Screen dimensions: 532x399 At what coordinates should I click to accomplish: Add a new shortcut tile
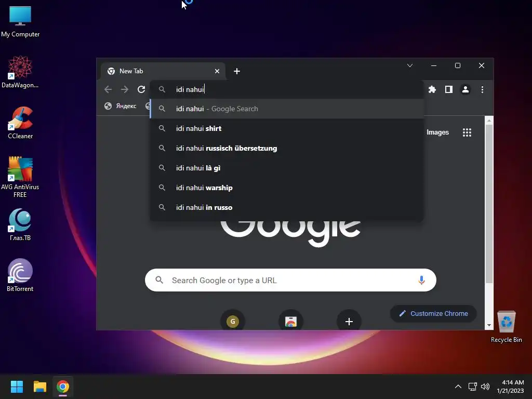pyautogui.click(x=349, y=321)
